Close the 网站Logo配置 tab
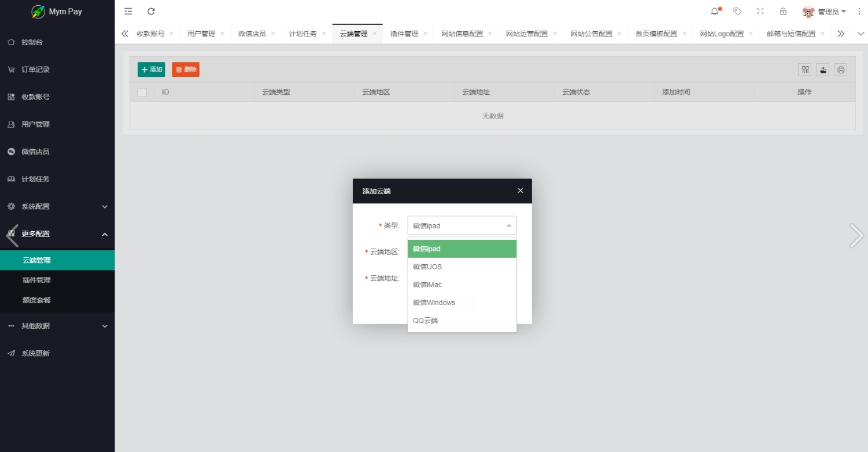The width and height of the screenshot is (868, 452). coord(751,34)
